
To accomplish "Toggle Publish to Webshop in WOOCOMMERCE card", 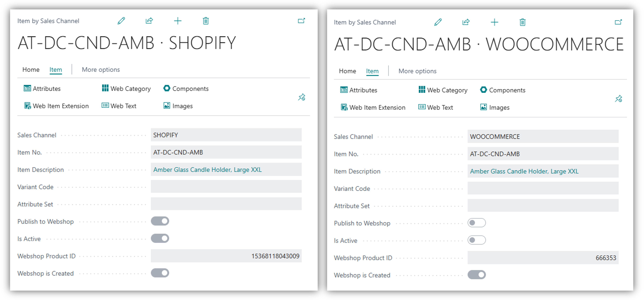I will tap(477, 223).
